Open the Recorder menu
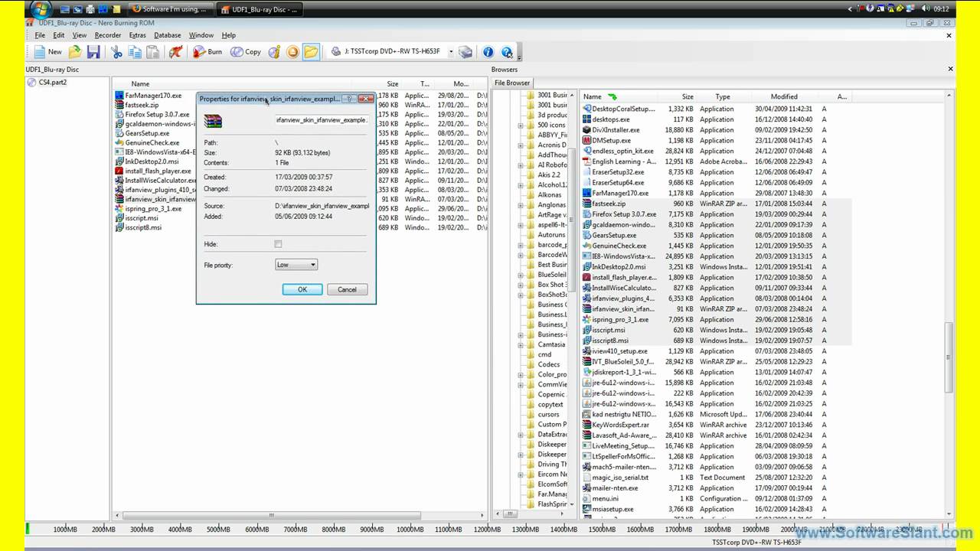 [x=108, y=35]
